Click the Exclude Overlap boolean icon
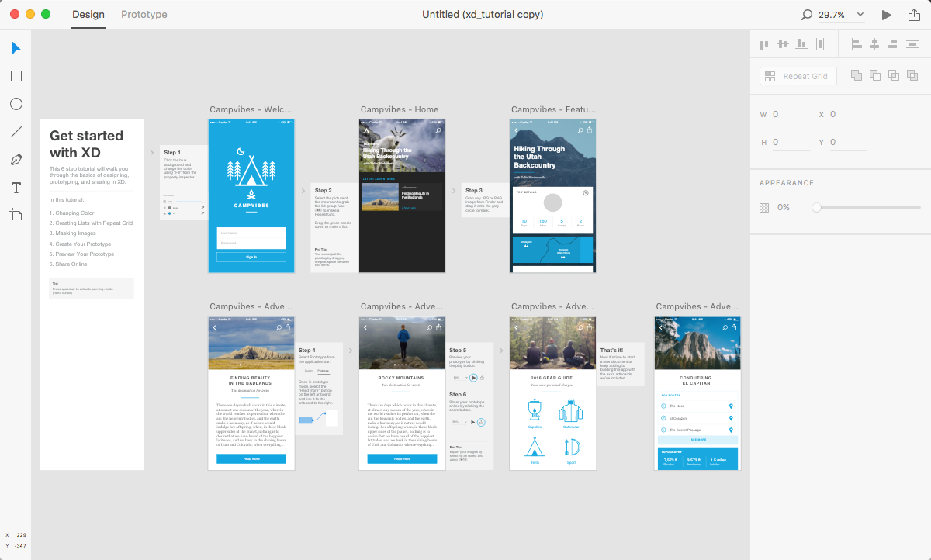Screen dimensions: 931x560 pyautogui.click(x=912, y=75)
